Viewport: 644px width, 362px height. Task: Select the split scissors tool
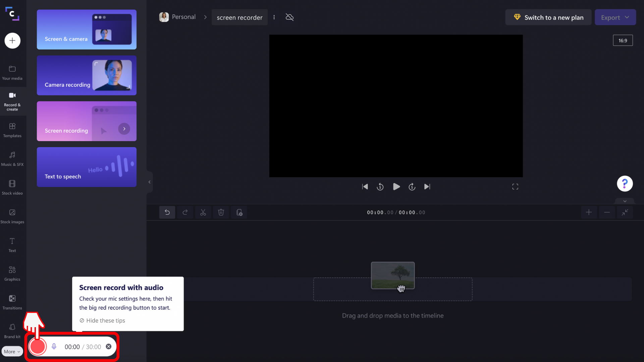tap(203, 212)
